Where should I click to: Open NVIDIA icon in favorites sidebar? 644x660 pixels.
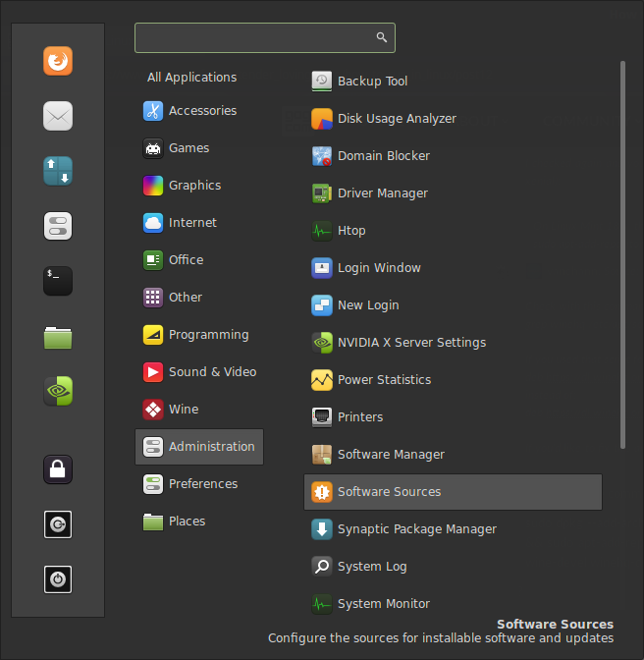[58, 391]
